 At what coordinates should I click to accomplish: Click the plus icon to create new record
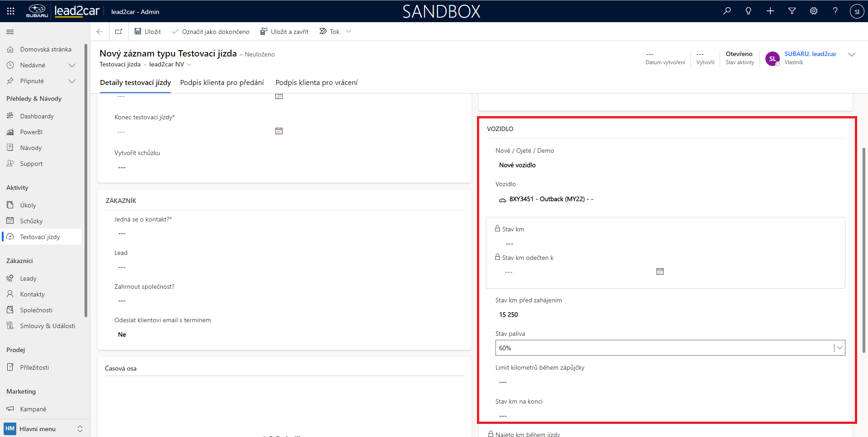click(770, 11)
